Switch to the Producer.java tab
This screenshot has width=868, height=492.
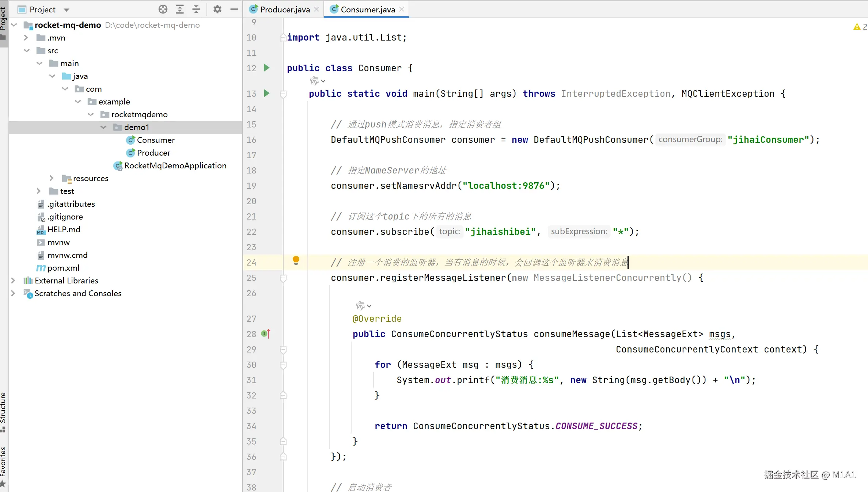tap(285, 9)
